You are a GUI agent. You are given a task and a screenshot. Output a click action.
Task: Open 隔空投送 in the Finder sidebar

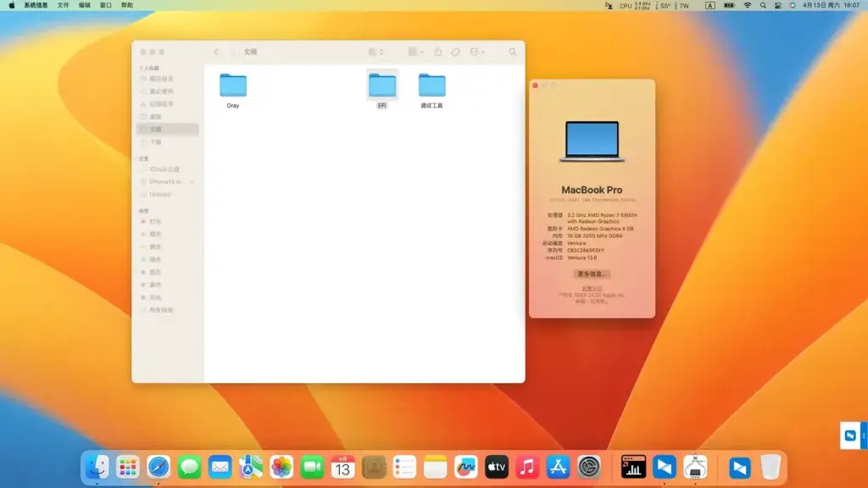click(x=167, y=79)
